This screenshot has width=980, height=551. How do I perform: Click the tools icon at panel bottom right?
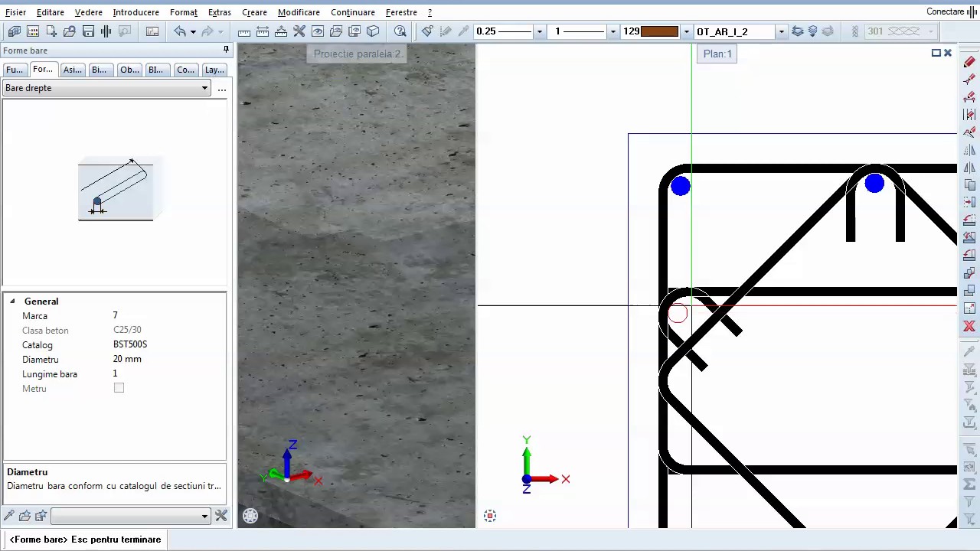tap(221, 516)
